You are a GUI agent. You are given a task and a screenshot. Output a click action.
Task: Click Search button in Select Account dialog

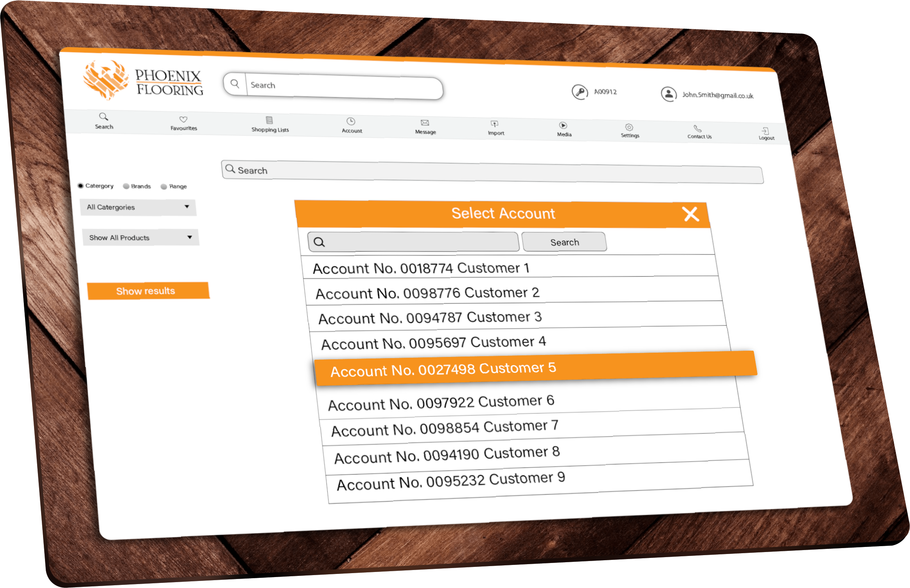[x=564, y=242]
